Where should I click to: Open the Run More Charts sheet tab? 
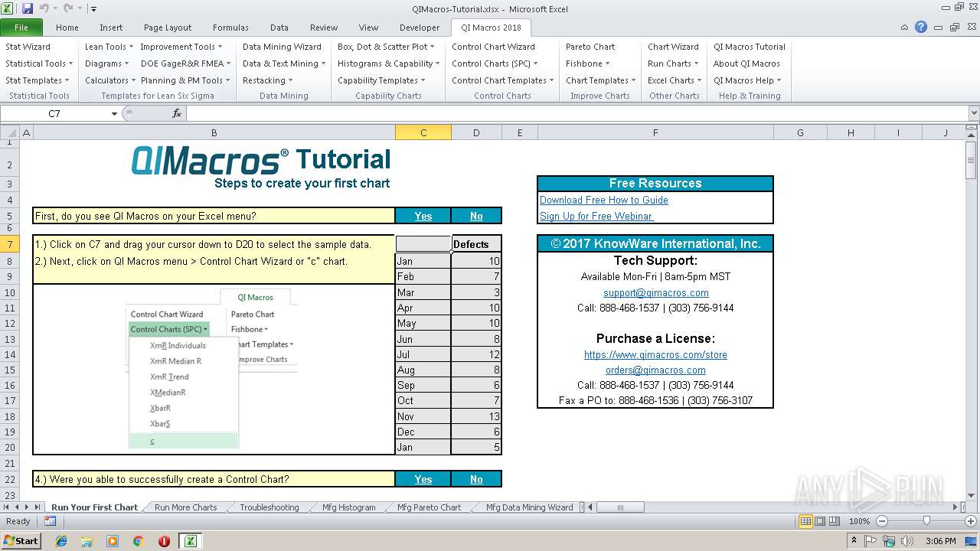[185, 507]
